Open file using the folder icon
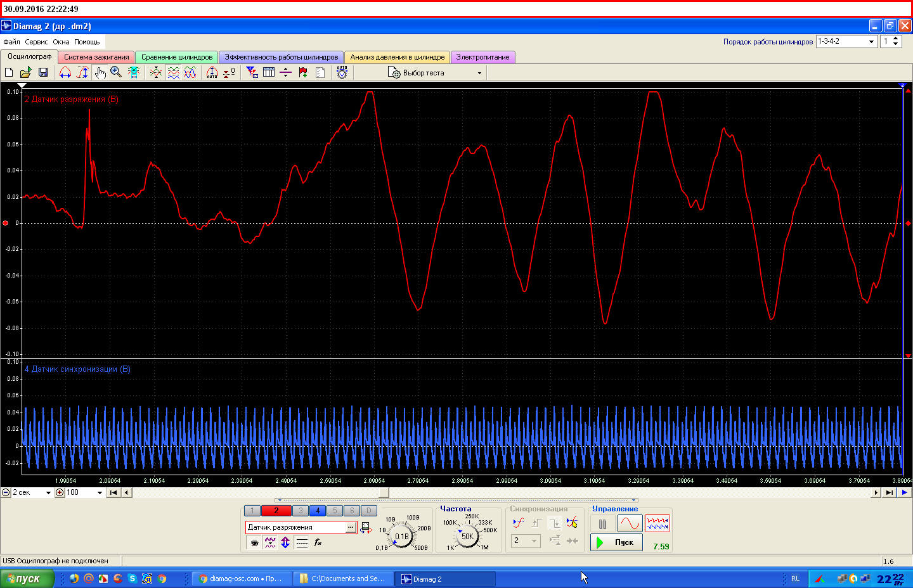This screenshot has width=913, height=588. 25,72
